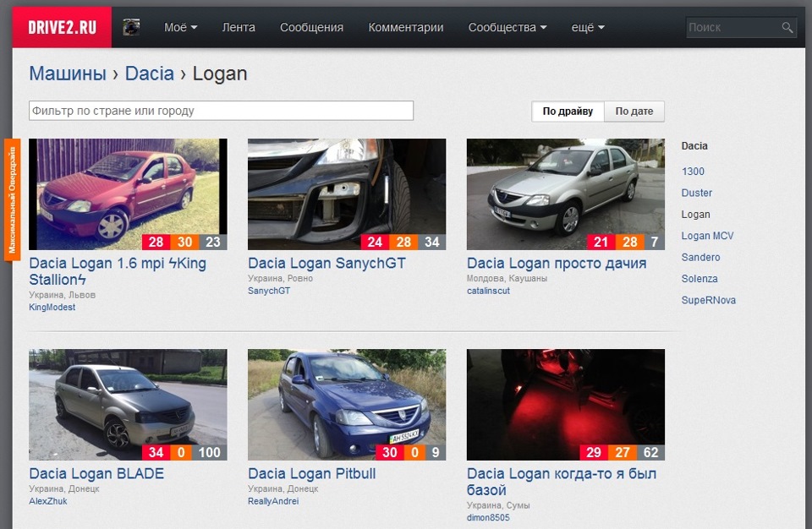The height and width of the screenshot is (529, 812).
Task: Open the Максимальный Овердрайв side tab
Action: point(12,199)
